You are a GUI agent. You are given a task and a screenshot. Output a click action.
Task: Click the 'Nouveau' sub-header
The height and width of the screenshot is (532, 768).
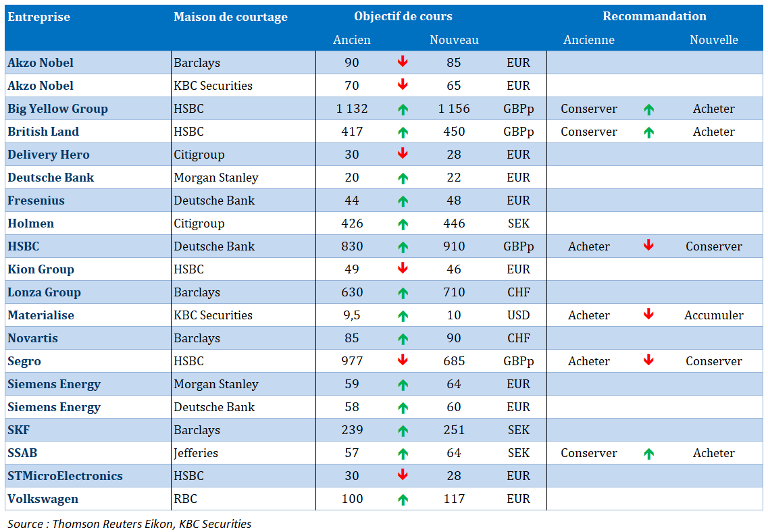point(454,40)
